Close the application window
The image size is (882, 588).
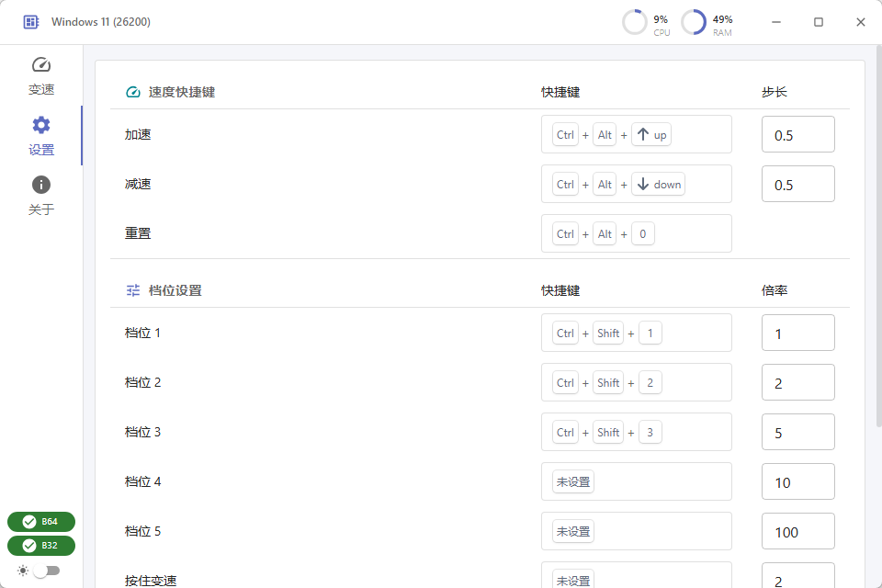pos(861,22)
